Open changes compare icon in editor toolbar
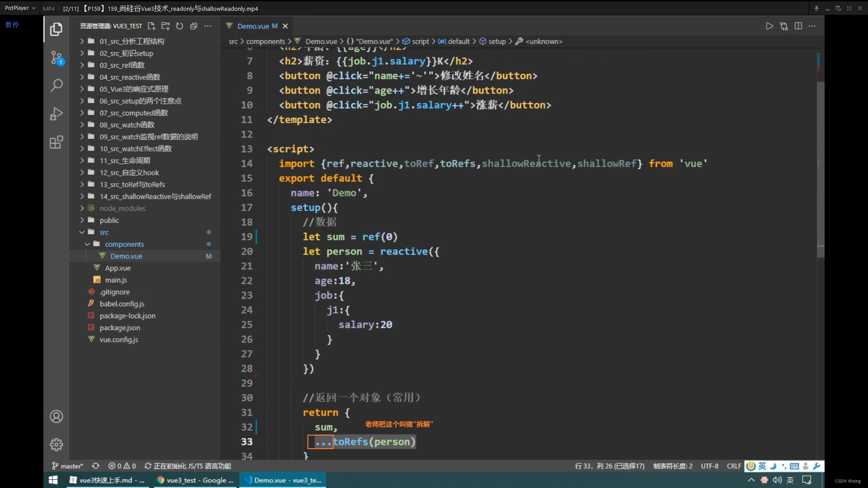The width and height of the screenshot is (868, 488). [784, 26]
